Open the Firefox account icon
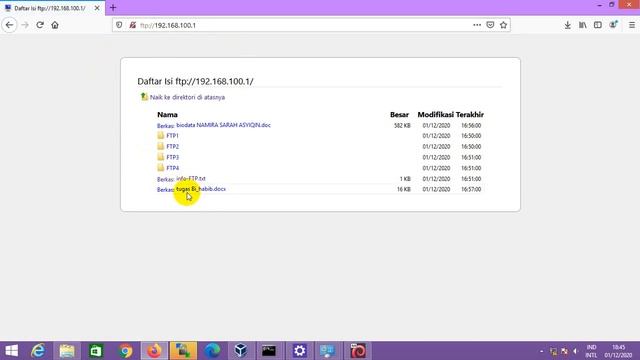The image size is (640, 360). tap(613, 25)
